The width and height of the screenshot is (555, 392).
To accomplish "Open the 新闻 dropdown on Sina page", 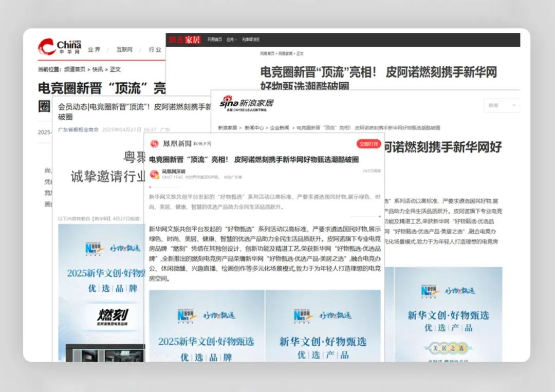I will click(502, 105).
